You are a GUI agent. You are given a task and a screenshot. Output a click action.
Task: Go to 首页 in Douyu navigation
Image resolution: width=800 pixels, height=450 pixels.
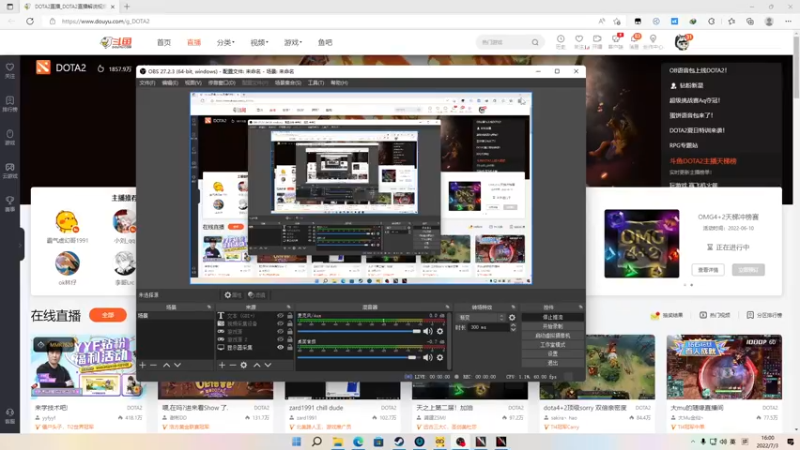click(164, 42)
